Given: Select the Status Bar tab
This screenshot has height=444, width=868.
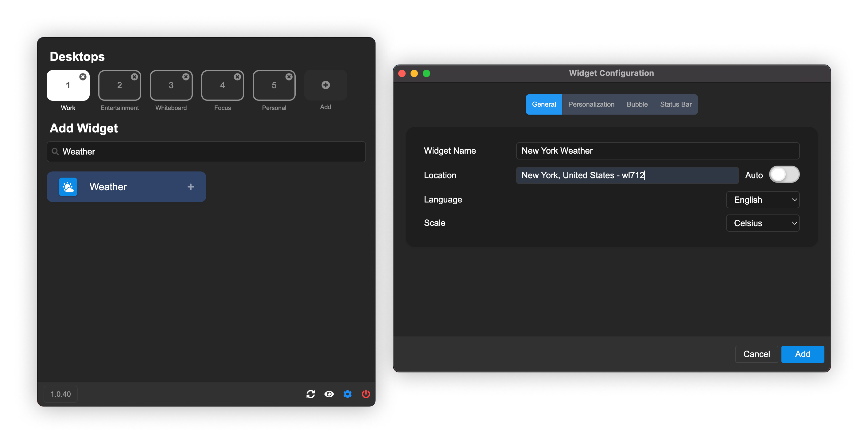Looking at the screenshot, I should [675, 104].
